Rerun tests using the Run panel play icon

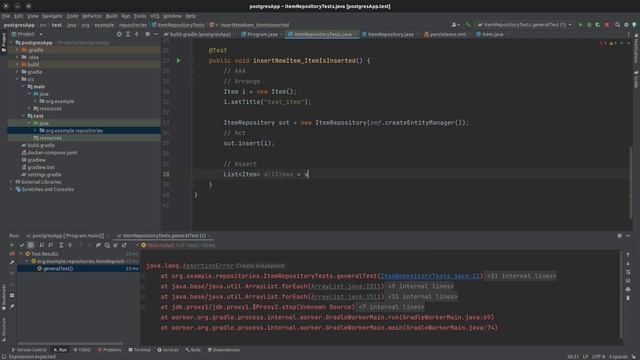coord(12,245)
